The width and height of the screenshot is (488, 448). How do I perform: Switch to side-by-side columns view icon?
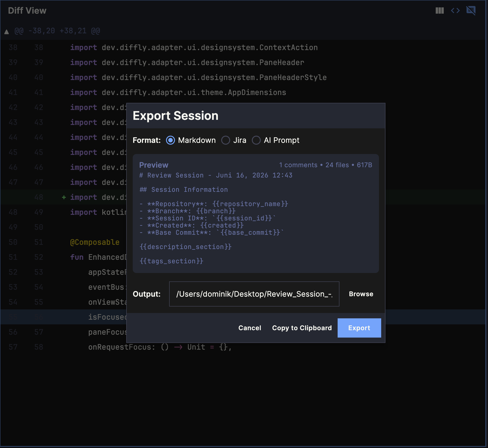click(x=440, y=11)
